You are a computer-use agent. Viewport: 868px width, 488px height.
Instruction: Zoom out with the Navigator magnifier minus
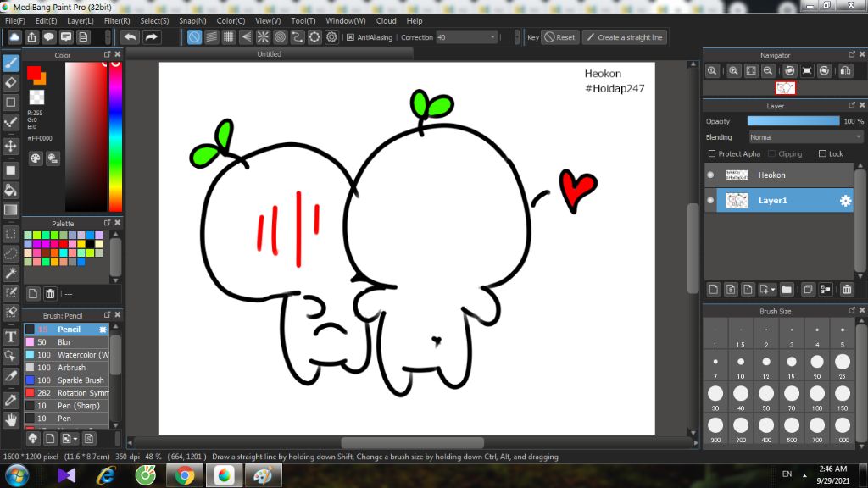pos(768,71)
